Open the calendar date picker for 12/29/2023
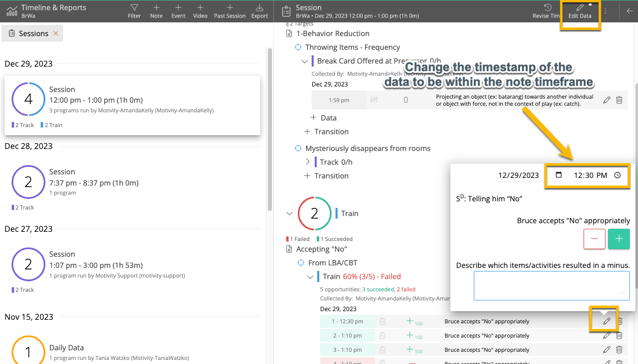 [x=559, y=175]
